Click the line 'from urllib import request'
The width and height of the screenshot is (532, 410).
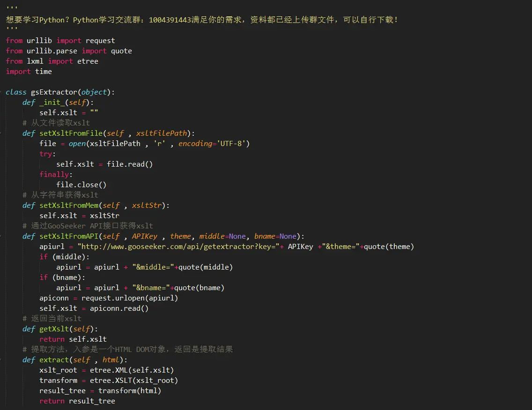pos(60,41)
